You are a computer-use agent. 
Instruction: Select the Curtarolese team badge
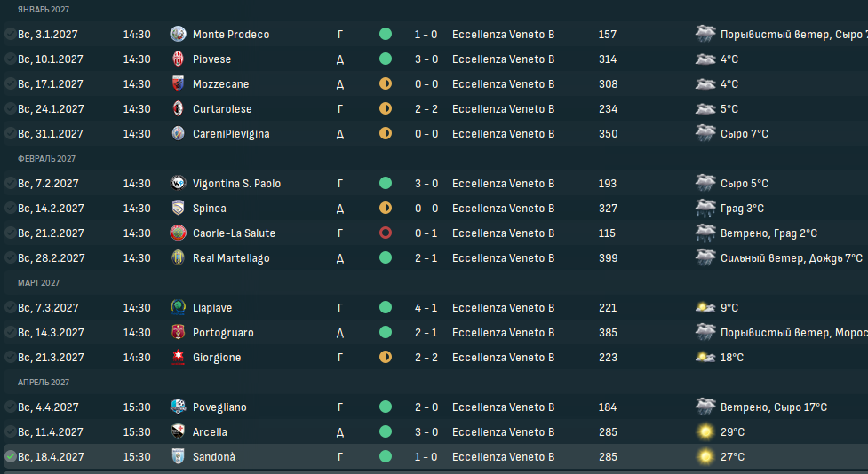pos(178,108)
